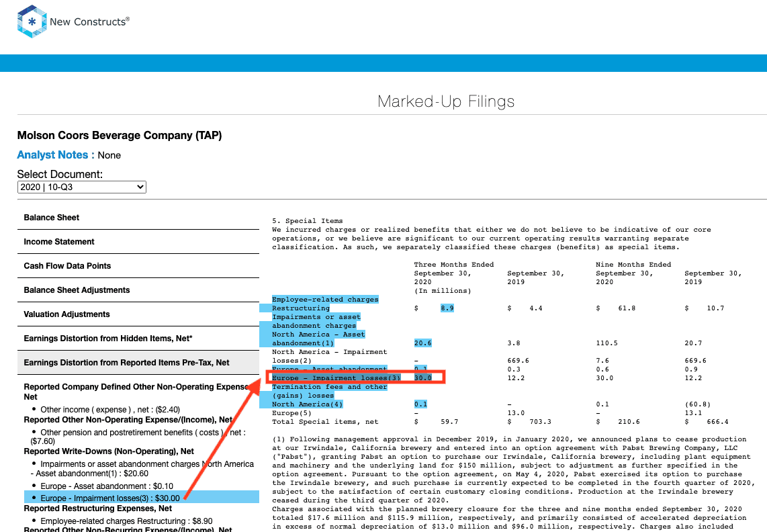Click the Marked-Up Filings page heading
Image resolution: width=767 pixels, height=532 pixels.
pos(446,101)
